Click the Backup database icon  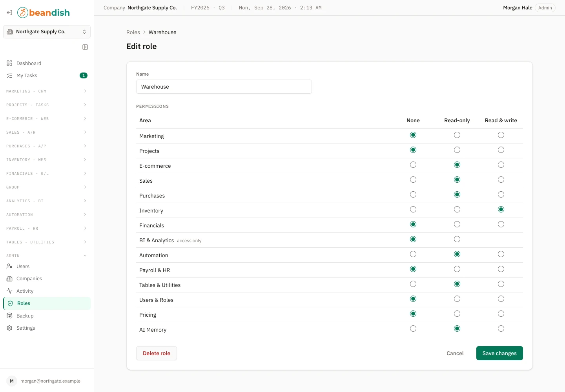pyautogui.click(x=9, y=316)
